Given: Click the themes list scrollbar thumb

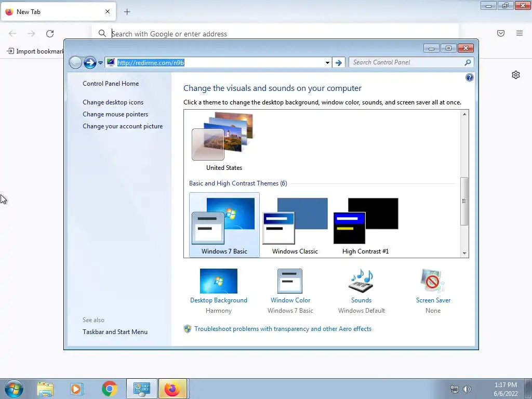Looking at the screenshot, I should [x=464, y=201].
